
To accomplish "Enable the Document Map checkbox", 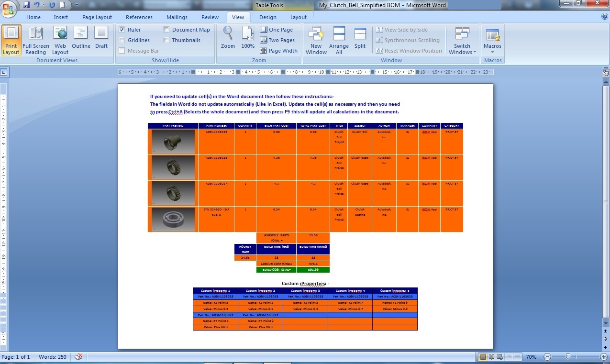I will 166,30.
